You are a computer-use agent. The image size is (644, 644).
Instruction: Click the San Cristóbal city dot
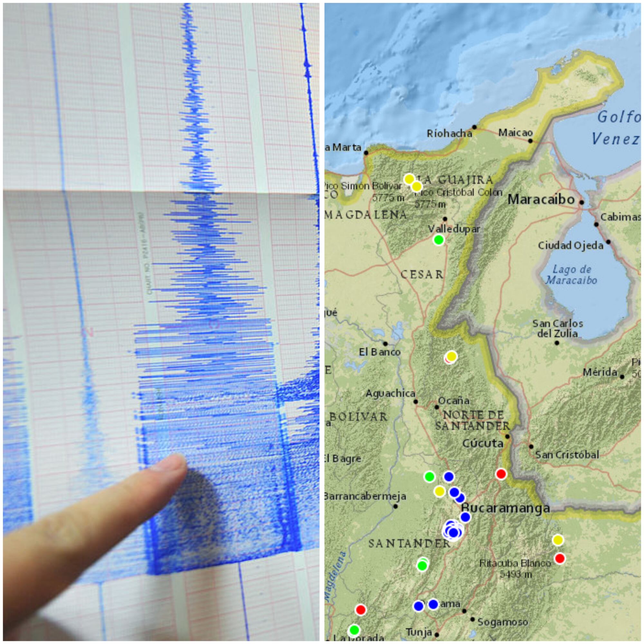(531, 447)
